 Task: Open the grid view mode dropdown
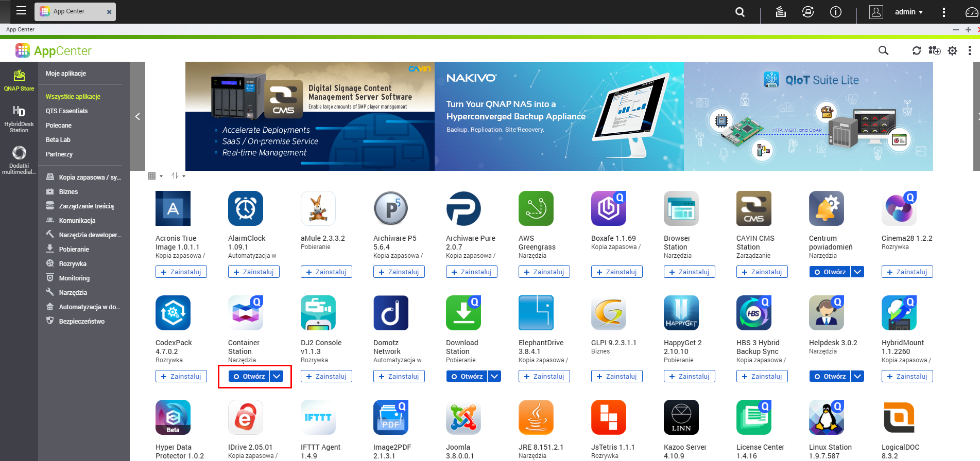point(156,176)
